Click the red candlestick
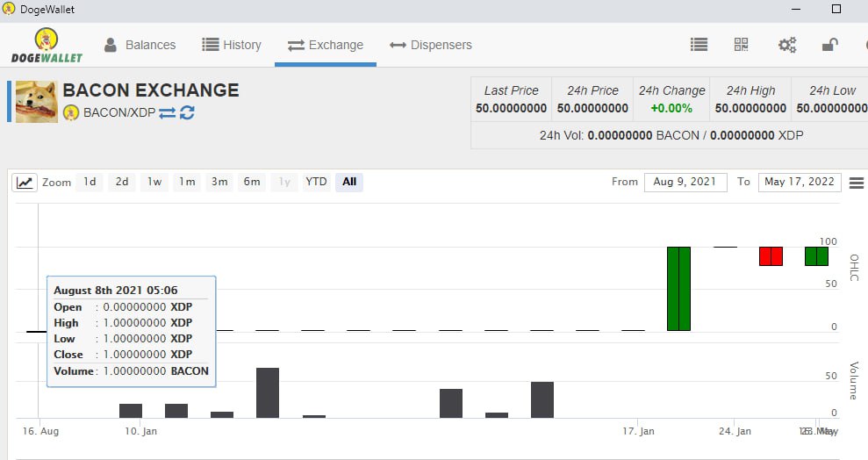The height and width of the screenshot is (460, 868). pyautogui.click(x=771, y=256)
